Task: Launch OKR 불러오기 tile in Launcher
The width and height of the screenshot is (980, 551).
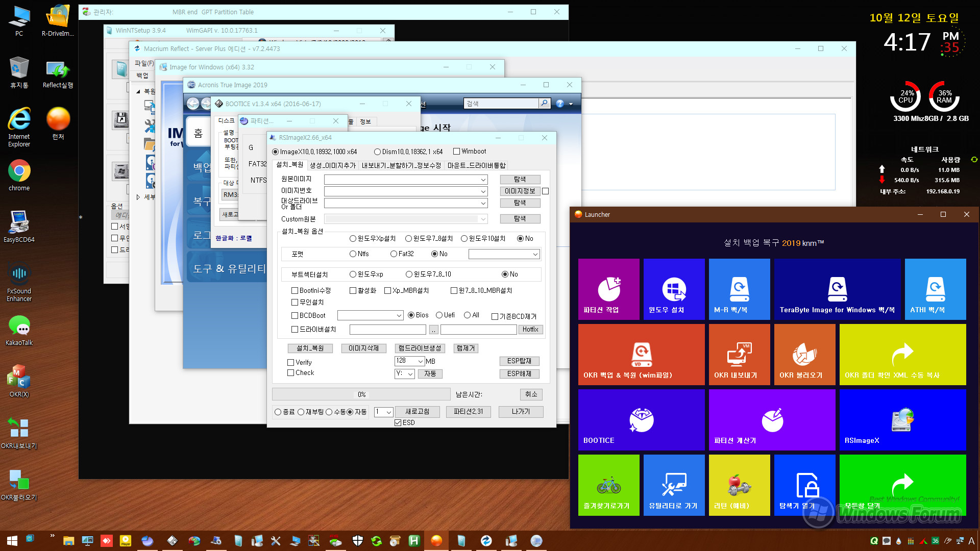Action: tap(804, 354)
